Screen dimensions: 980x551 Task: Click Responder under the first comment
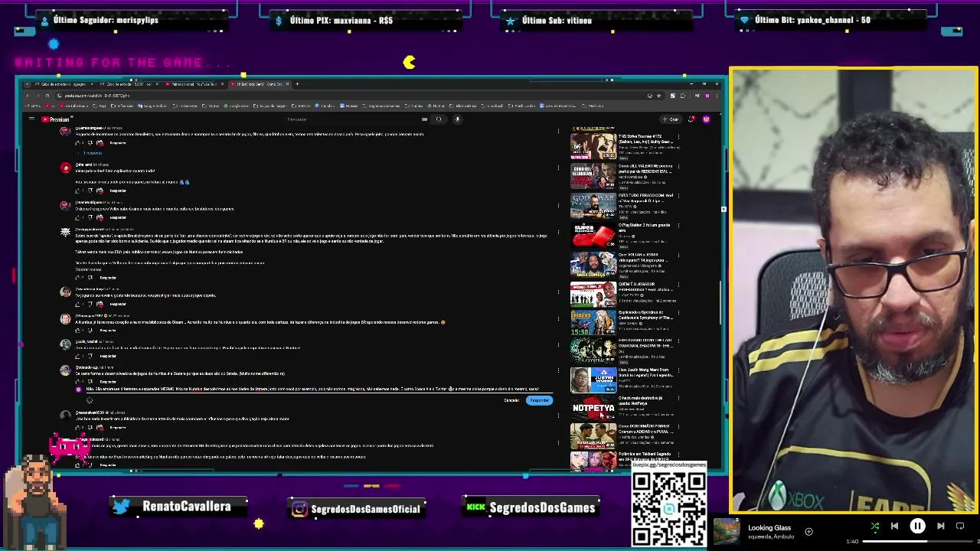(118, 143)
